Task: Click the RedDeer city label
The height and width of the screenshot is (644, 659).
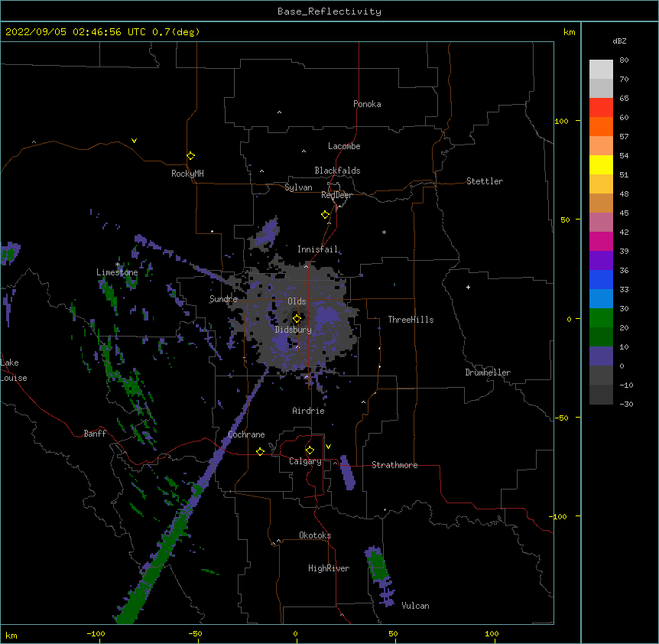Action: 336,195
